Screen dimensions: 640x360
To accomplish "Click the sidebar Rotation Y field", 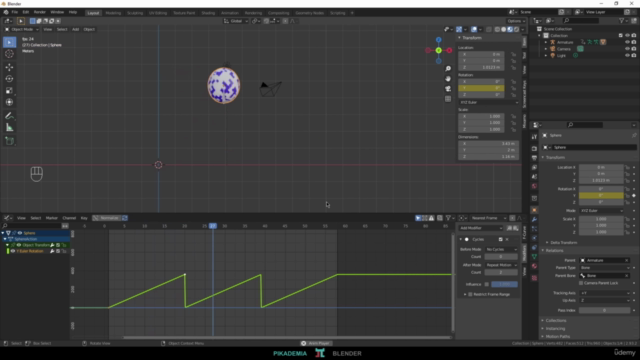I will [481, 88].
